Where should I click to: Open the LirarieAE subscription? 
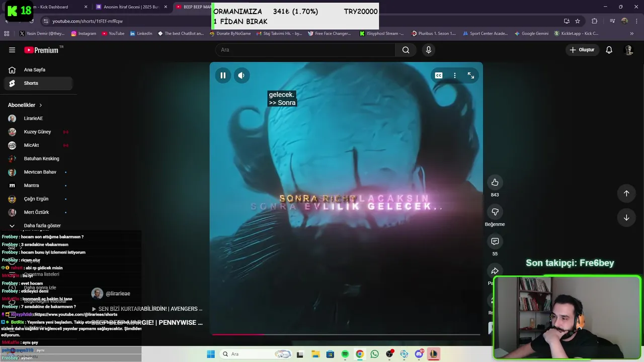38,119
